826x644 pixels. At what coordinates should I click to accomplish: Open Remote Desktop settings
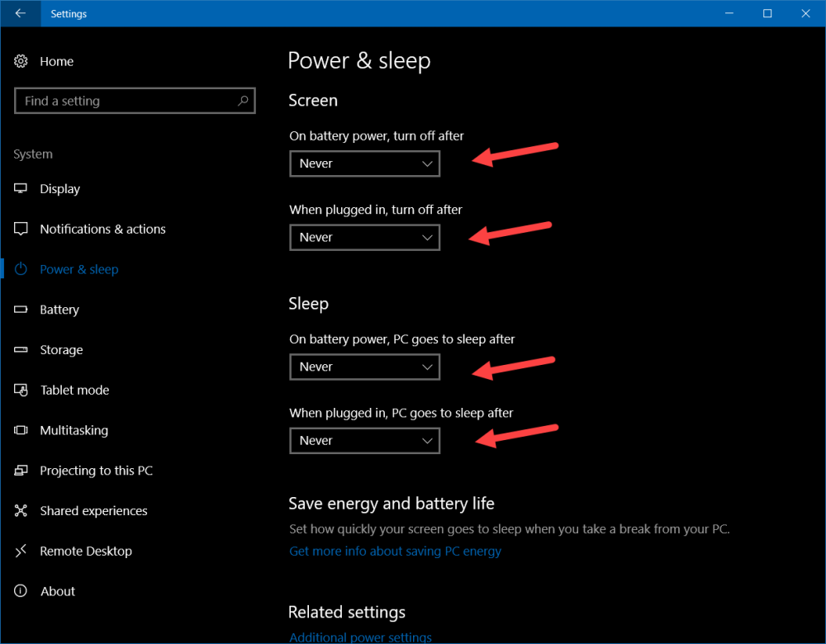coord(86,551)
